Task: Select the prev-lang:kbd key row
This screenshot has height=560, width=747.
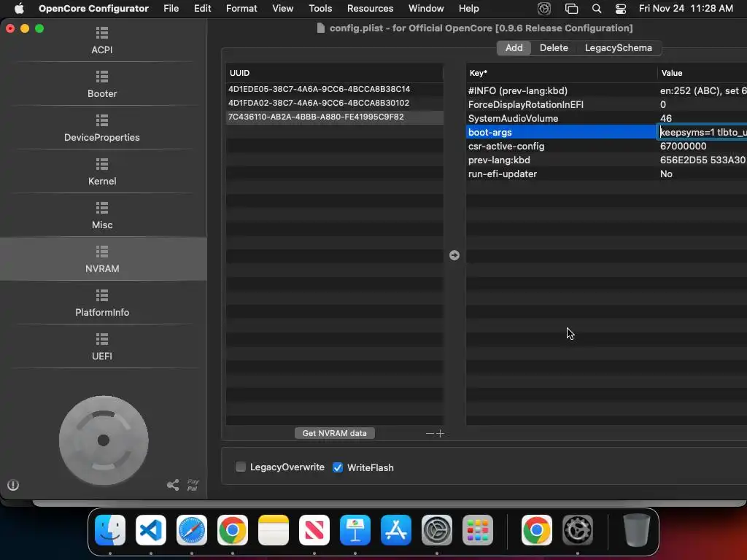Action: [x=561, y=160]
